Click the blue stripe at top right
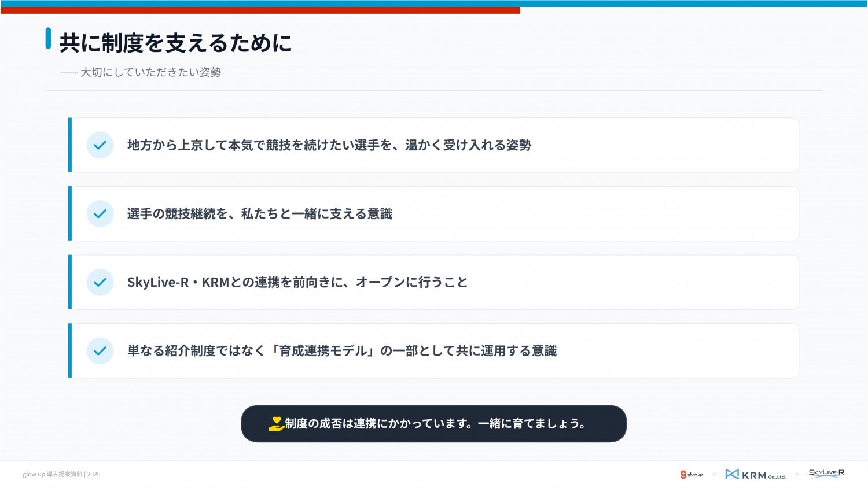Screen dimensions: 868x488 (x=694, y=3)
